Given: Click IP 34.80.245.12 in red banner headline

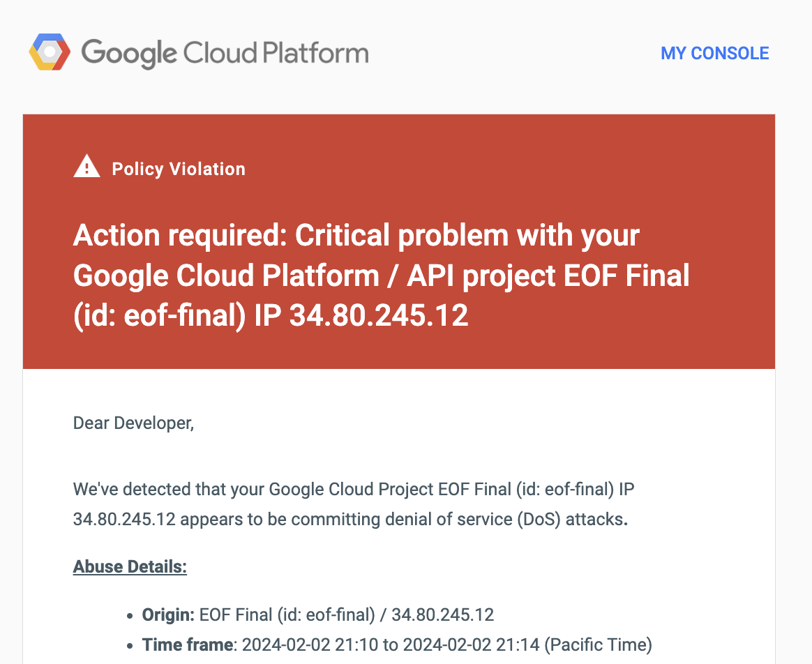Looking at the screenshot, I should [x=361, y=315].
